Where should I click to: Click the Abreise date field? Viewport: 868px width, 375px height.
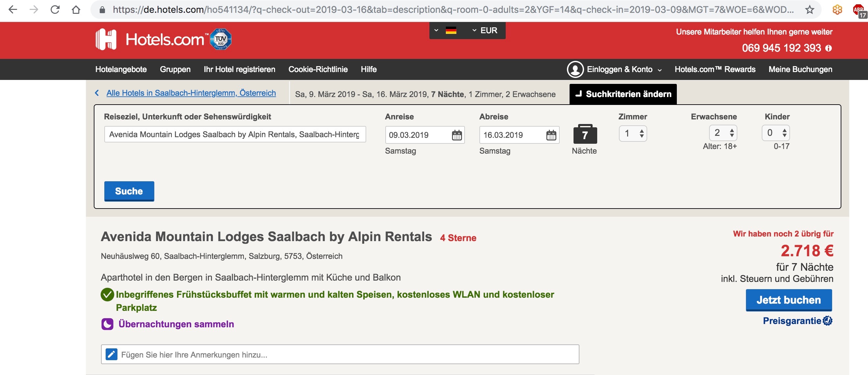(519, 135)
